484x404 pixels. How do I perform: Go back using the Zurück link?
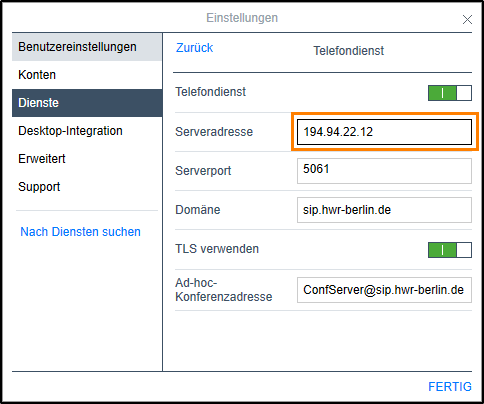(x=194, y=48)
